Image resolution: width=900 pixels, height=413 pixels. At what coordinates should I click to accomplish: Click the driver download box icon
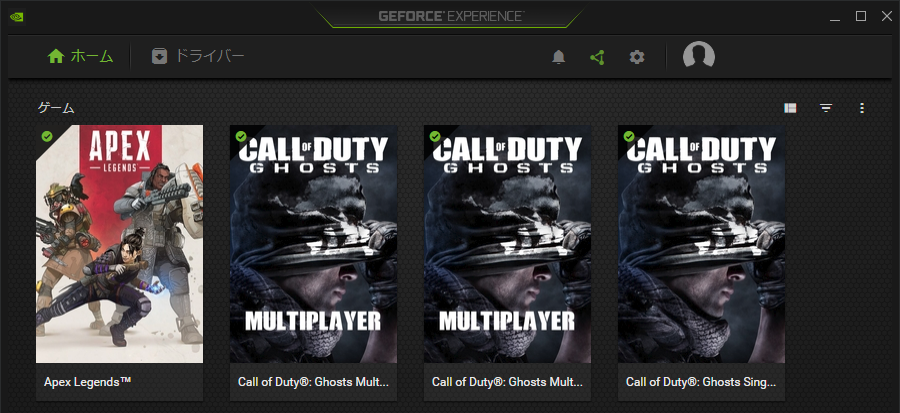159,56
